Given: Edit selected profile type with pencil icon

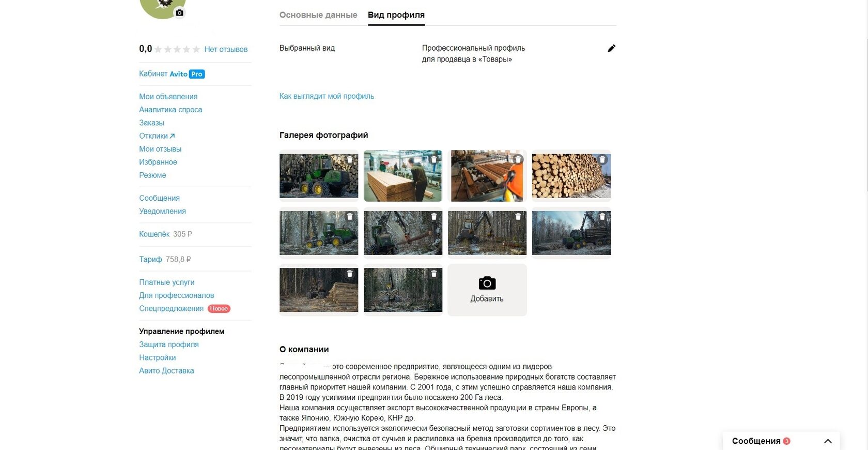Looking at the screenshot, I should [611, 48].
